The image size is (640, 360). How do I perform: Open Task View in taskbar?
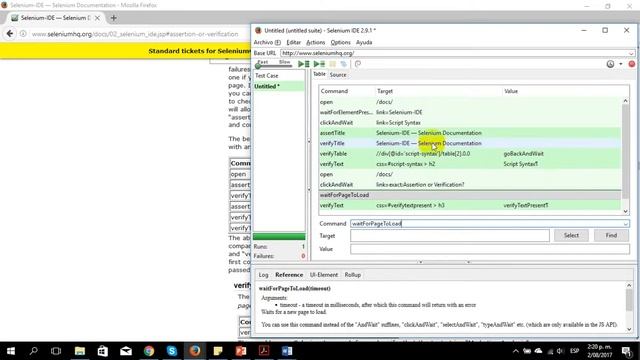(x=56, y=351)
